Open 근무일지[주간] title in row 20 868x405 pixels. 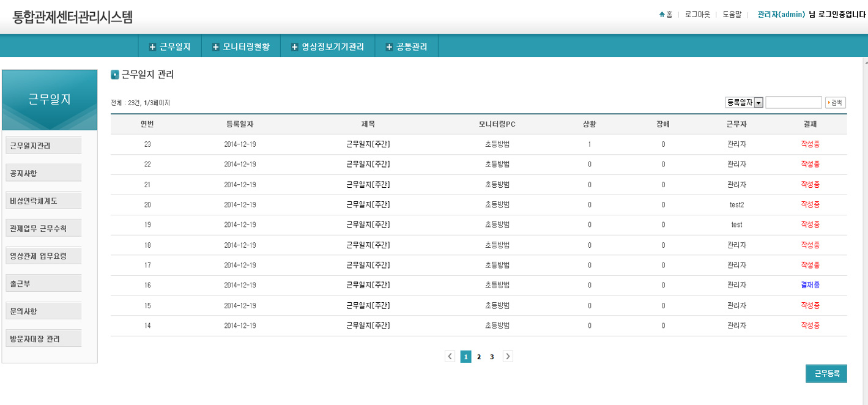click(x=368, y=205)
